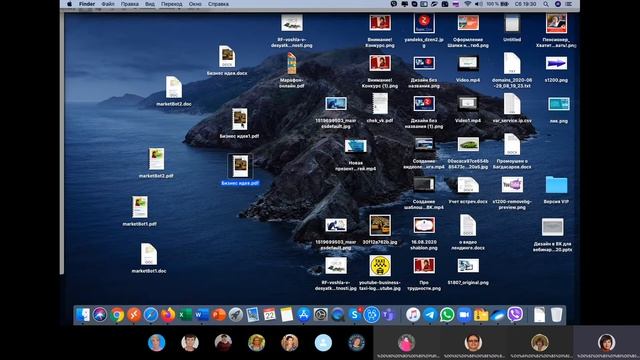Select the Бизнес идея.docx file
640x360 pixels.
coord(227,60)
